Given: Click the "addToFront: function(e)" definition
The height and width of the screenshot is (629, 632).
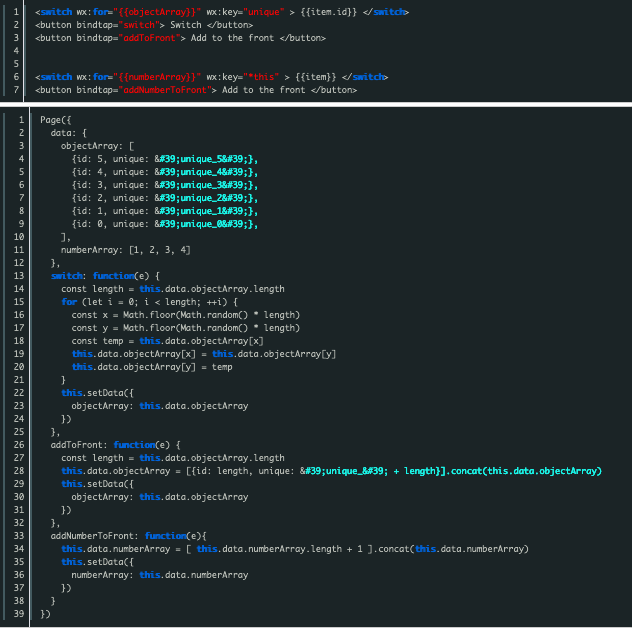Looking at the screenshot, I should tap(117, 444).
